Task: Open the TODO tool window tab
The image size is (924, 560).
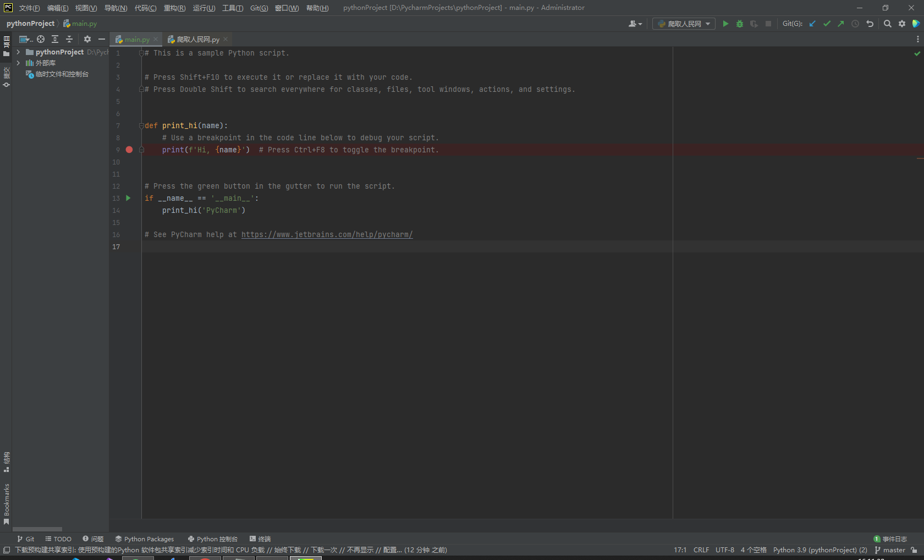Action: tap(58, 539)
